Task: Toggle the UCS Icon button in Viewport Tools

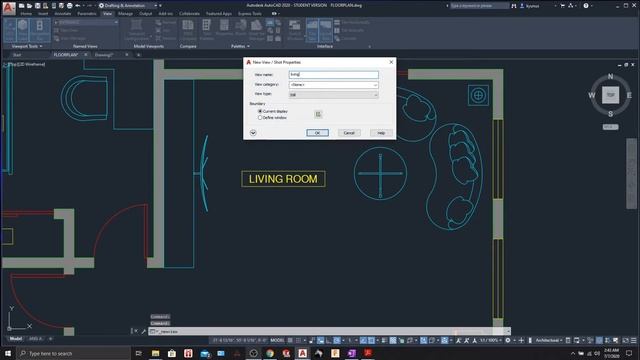Action: click(x=10, y=30)
